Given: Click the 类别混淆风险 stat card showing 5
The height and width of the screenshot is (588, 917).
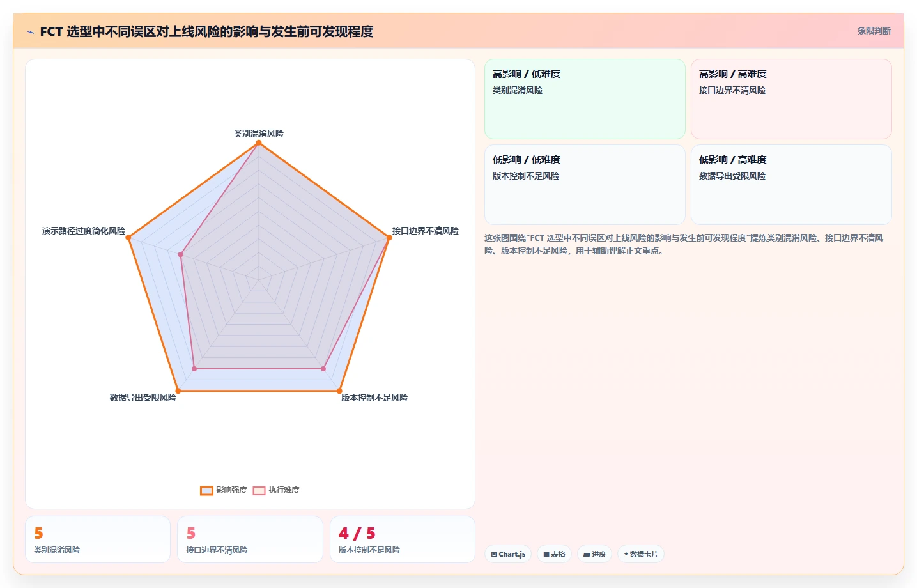Looking at the screenshot, I should (x=98, y=539).
